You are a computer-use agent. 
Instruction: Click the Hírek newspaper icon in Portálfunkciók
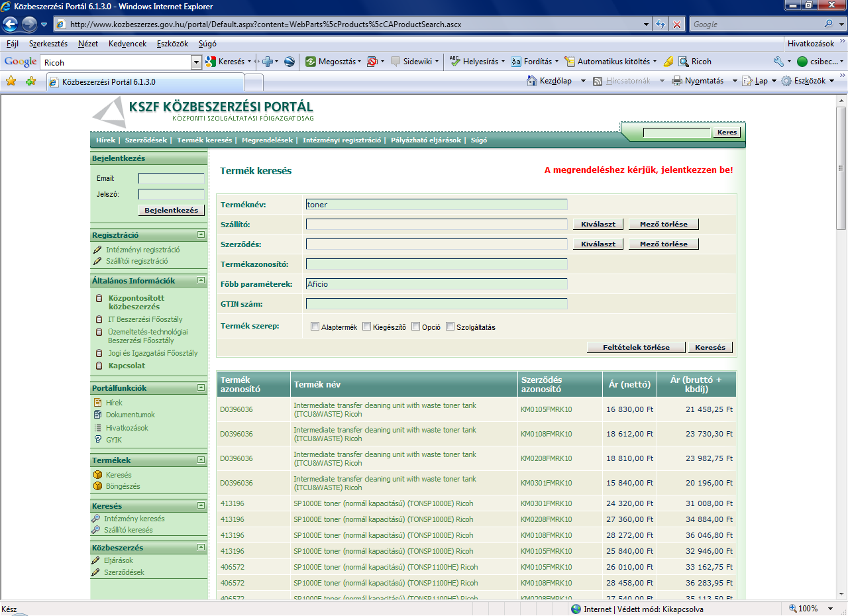[x=98, y=403]
